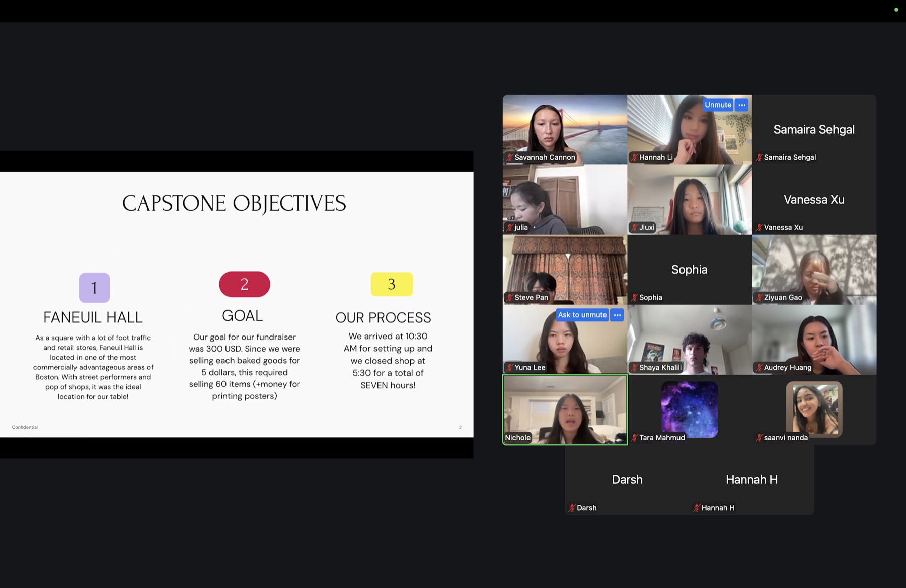Select Savannah Cannon's video tile
This screenshot has width=906, height=588.
coord(565,129)
